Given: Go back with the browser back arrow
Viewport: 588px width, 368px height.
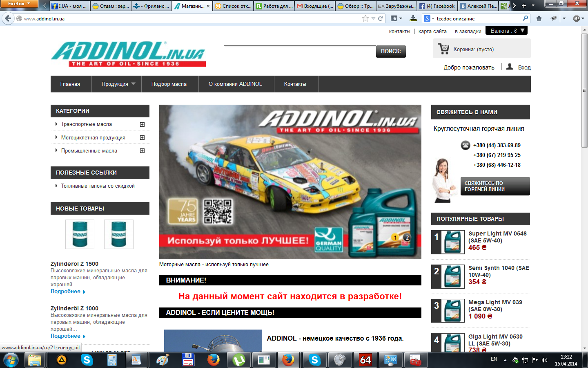Looking at the screenshot, I should click(8, 18).
